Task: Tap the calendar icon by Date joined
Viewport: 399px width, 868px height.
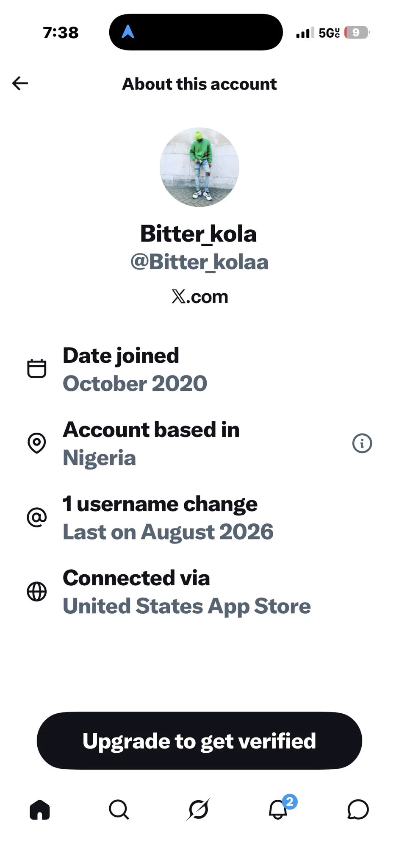Action: pos(37,368)
